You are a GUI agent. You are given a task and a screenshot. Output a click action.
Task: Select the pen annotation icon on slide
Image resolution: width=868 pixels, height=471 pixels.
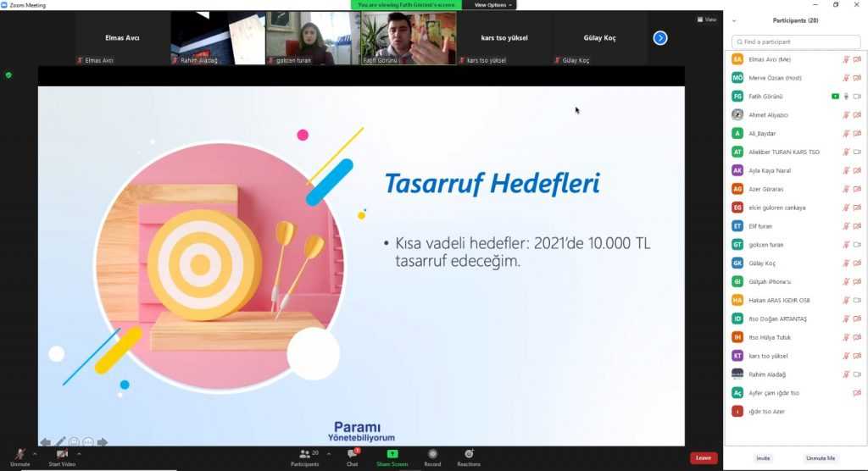[60, 442]
